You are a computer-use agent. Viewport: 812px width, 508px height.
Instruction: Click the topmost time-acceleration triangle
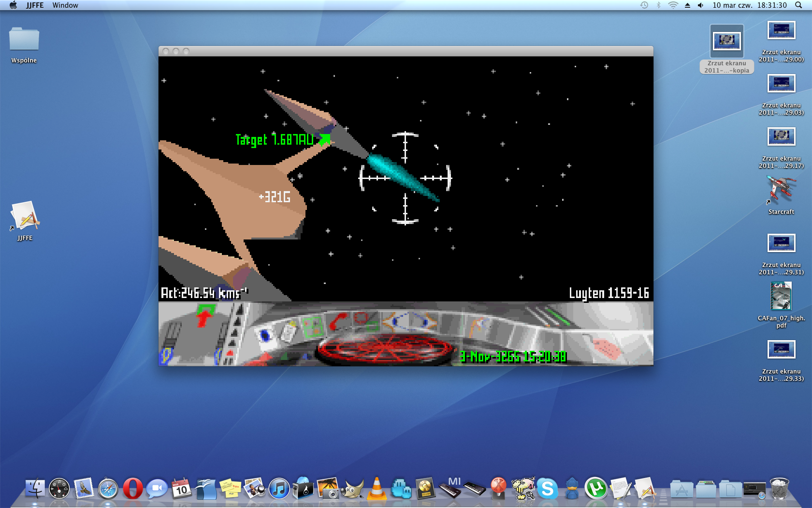239,311
